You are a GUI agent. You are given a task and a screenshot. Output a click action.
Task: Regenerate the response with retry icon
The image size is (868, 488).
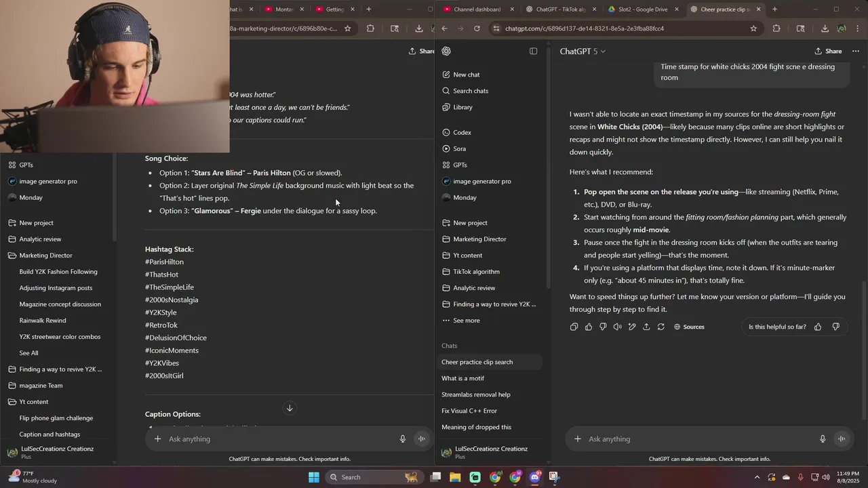[x=661, y=327]
